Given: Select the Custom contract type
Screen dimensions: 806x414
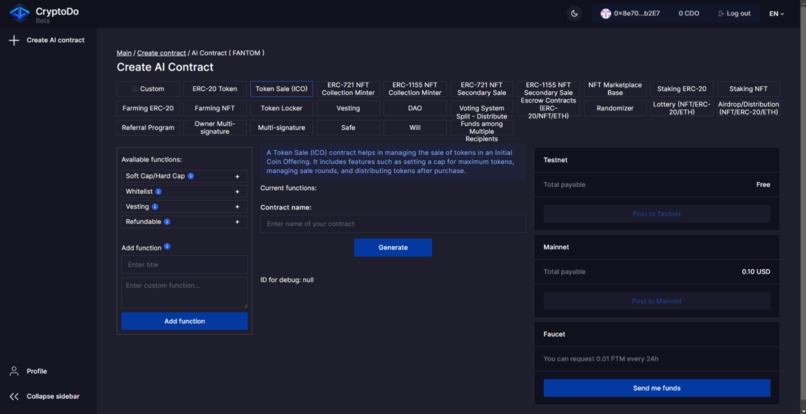Looking at the screenshot, I should [148, 89].
